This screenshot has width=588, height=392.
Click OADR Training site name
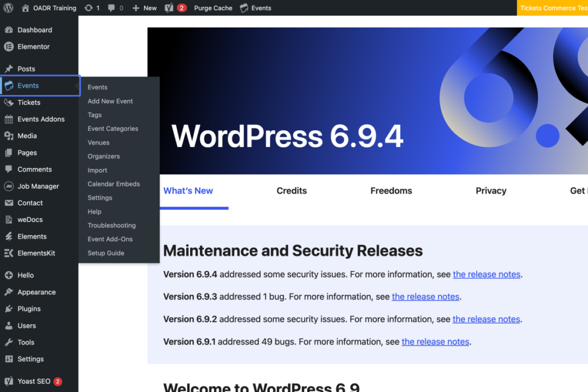tap(55, 8)
